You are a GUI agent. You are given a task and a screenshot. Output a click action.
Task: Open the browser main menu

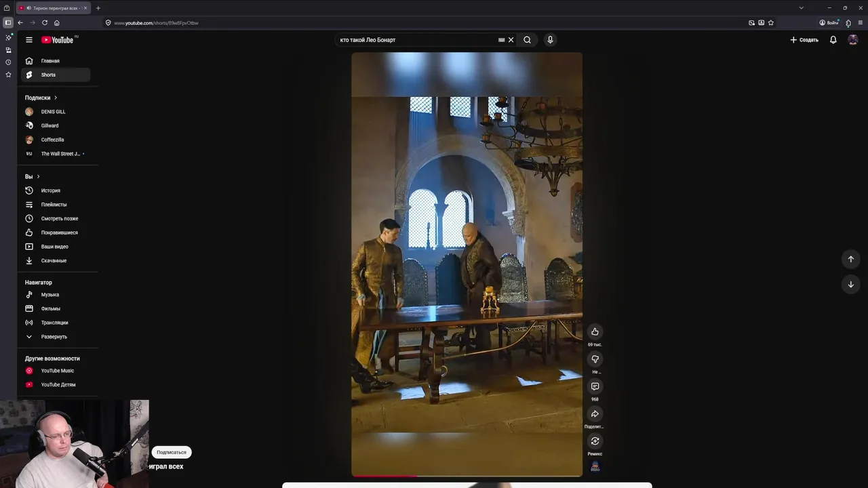pos(861,23)
